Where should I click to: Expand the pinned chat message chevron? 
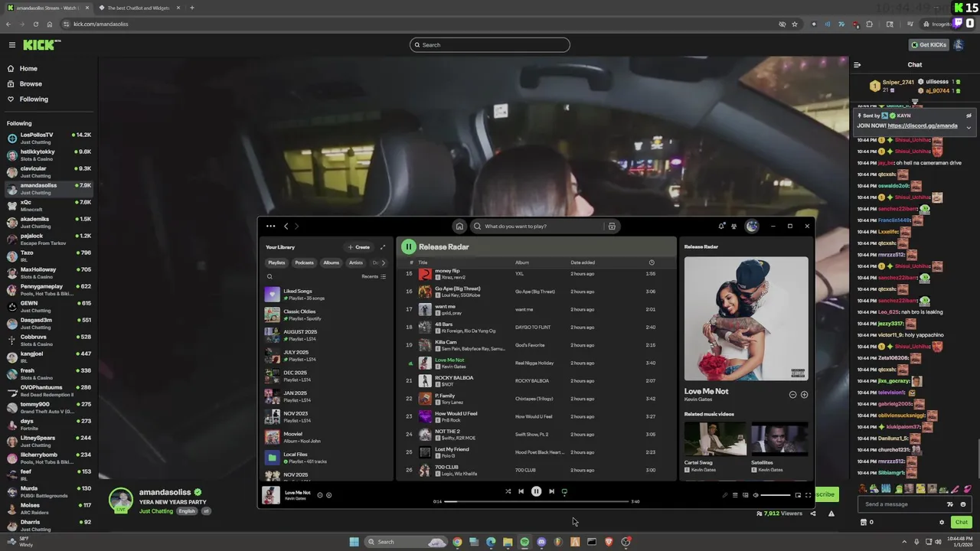[969, 128]
